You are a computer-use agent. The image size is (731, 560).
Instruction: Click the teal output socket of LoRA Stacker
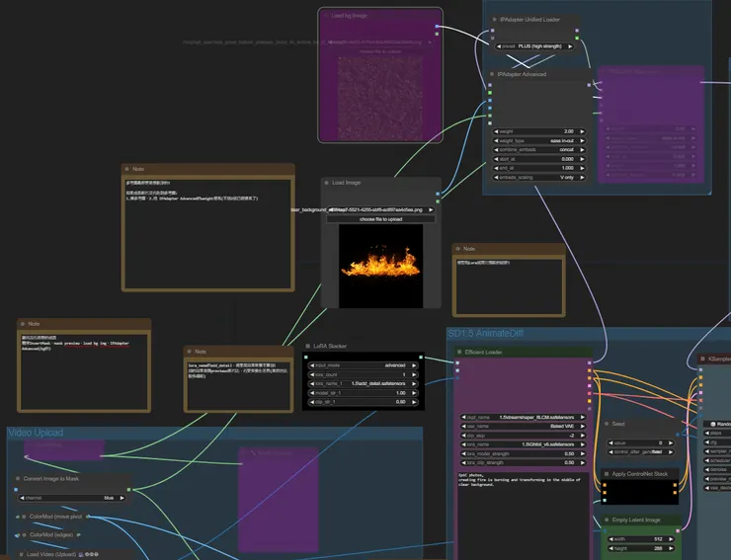(x=421, y=358)
